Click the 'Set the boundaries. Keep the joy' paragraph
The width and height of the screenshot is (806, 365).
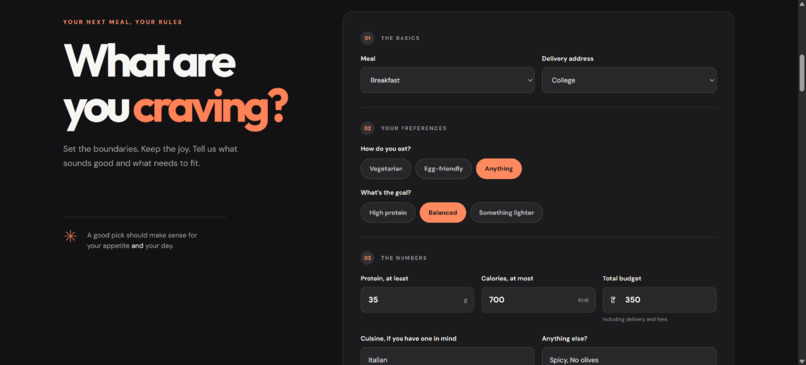click(150, 156)
